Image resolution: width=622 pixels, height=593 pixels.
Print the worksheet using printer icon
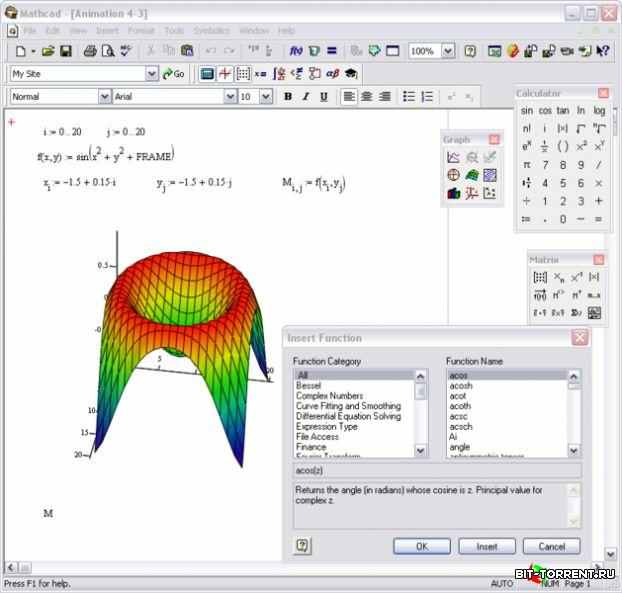pos(90,51)
